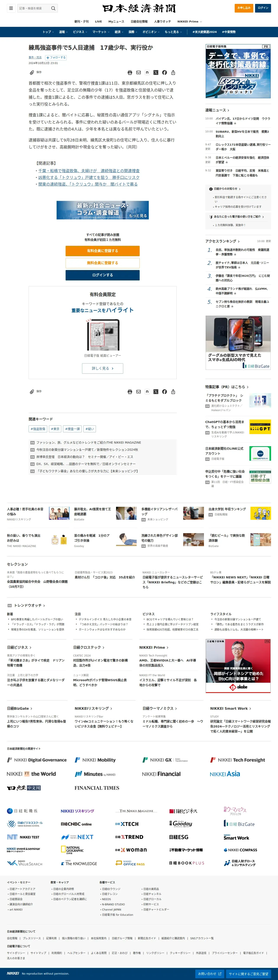Click ログインする dark blue button
The height and width of the screenshot is (980, 278).
pyautogui.click(x=102, y=275)
